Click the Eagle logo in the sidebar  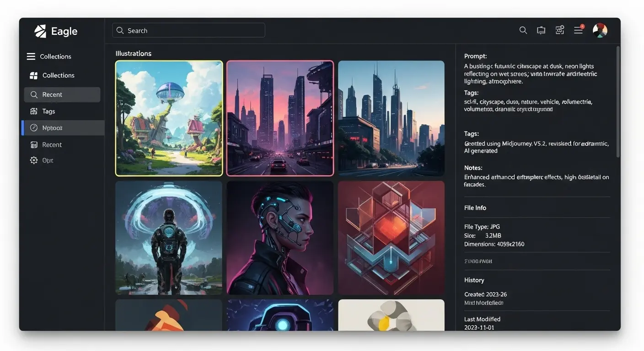40,31
